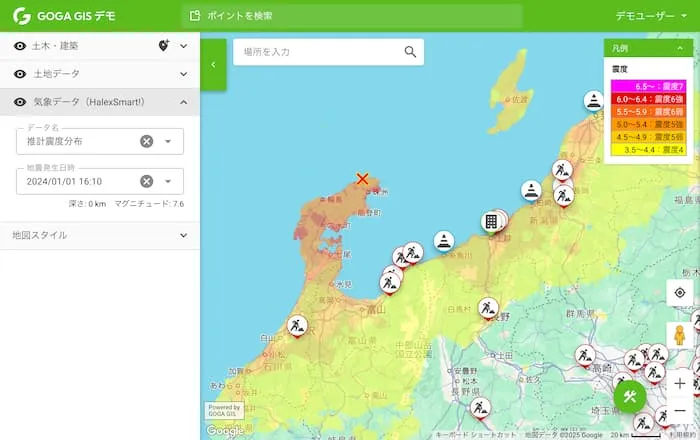Clear the 推計震度分布 data name field

(x=146, y=142)
